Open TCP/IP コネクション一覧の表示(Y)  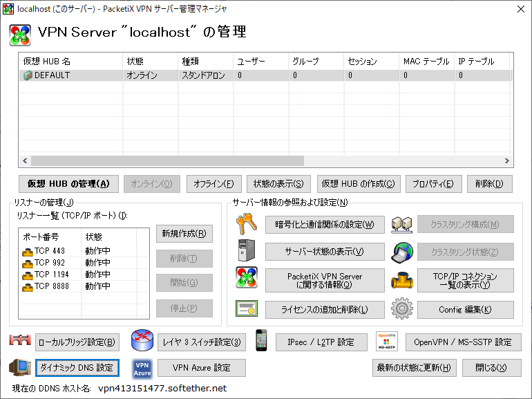coord(465,281)
